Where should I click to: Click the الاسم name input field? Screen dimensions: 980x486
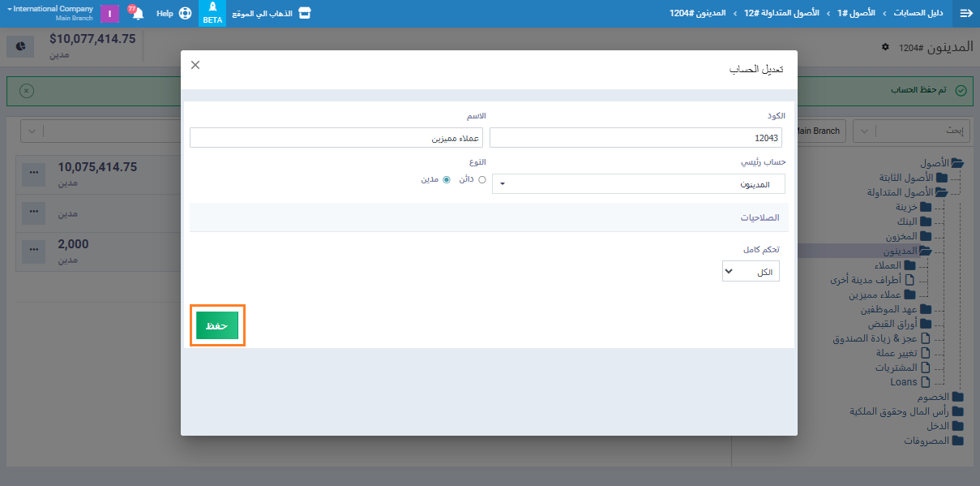tap(336, 138)
